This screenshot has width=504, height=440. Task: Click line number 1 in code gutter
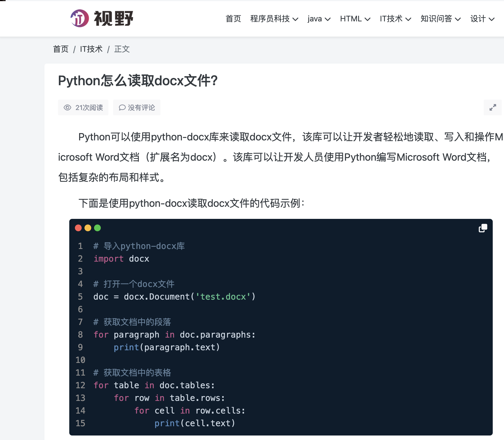[x=80, y=246]
